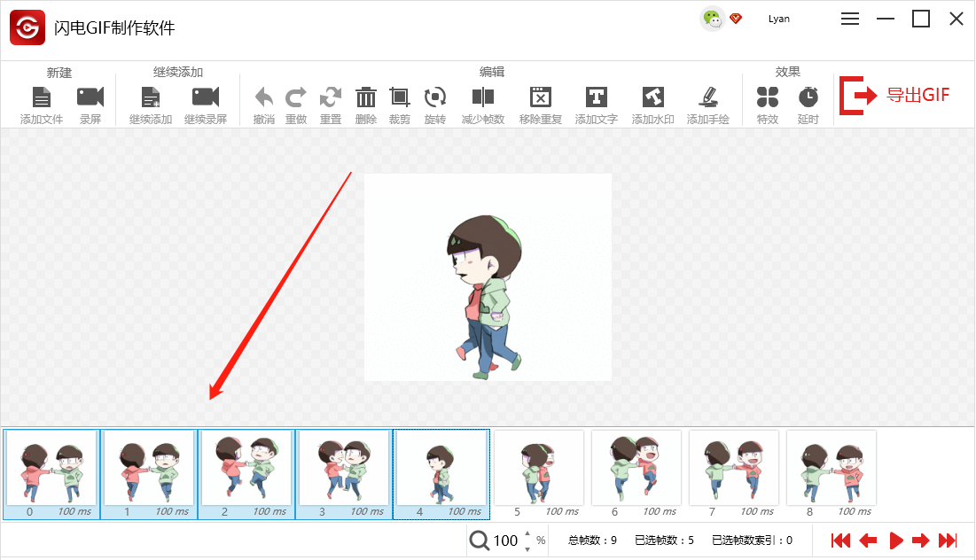Image resolution: width=976 pixels, height=560 pixels.
Task: Click the 继续录屏 continue recording icon
Action: pos(206,97)
